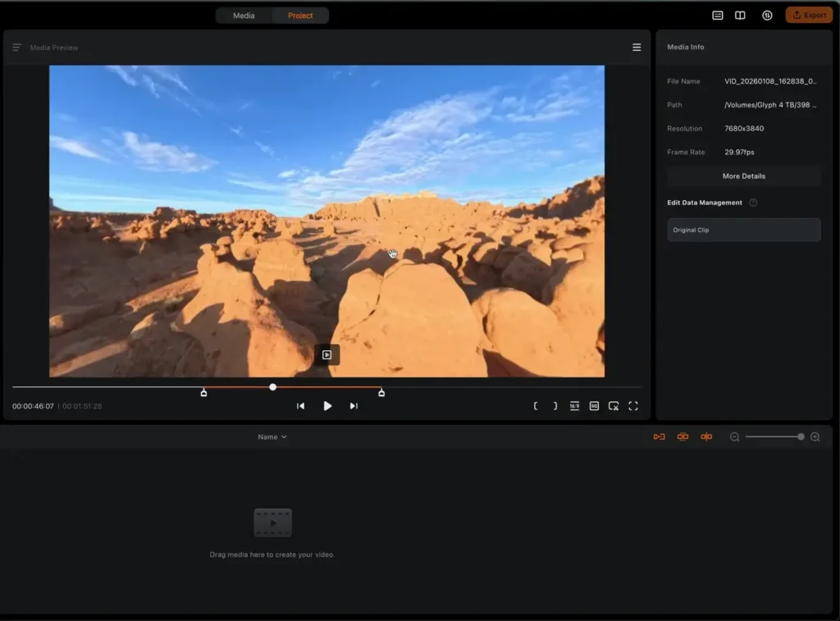840x621 pixels.
Task: Expand the Name sort dropdown
Action: pyautogui.click(x=272, y=437)
